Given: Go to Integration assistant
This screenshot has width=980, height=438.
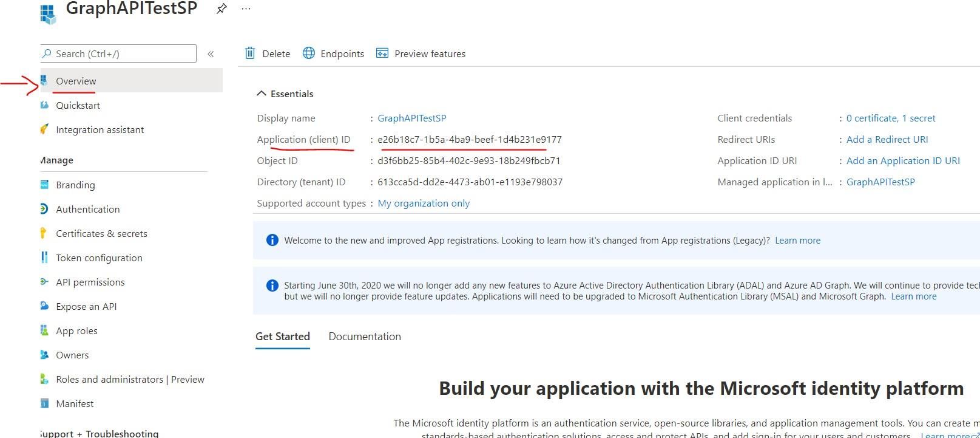Looking at the screenshot, I should [x=100, y=129].
